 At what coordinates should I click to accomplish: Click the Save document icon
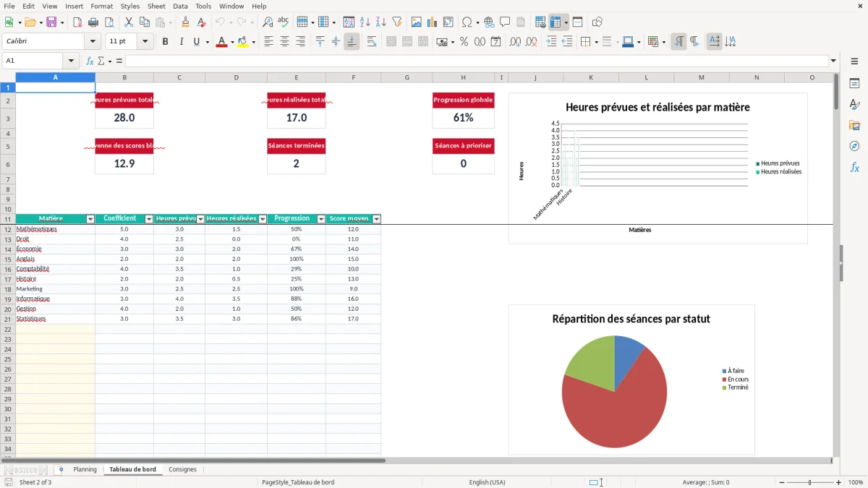(x=51, y=22)
